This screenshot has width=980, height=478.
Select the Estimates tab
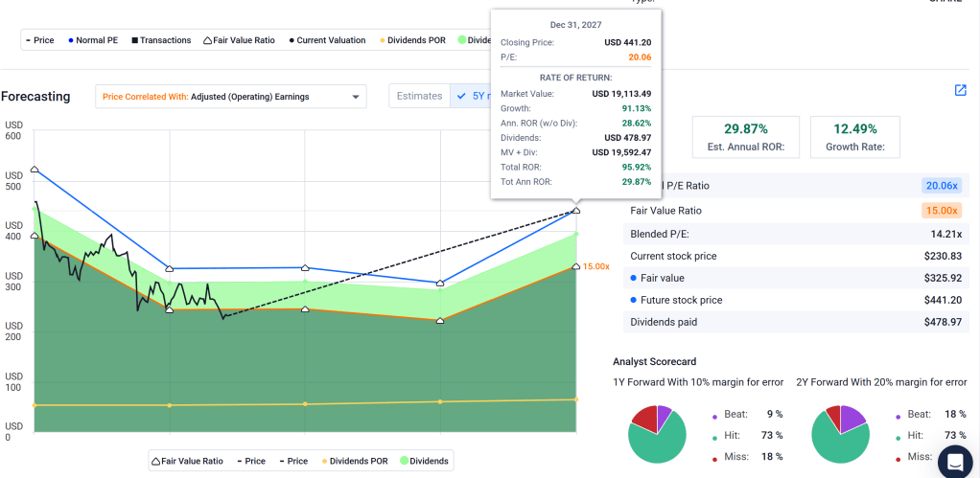(419, 96)
